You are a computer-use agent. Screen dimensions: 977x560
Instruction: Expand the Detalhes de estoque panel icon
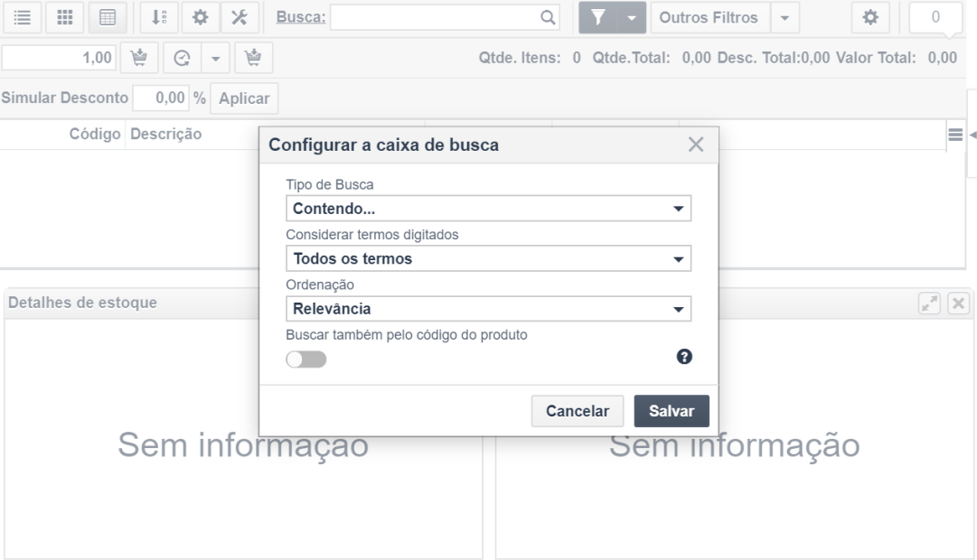tap(930, 303)
